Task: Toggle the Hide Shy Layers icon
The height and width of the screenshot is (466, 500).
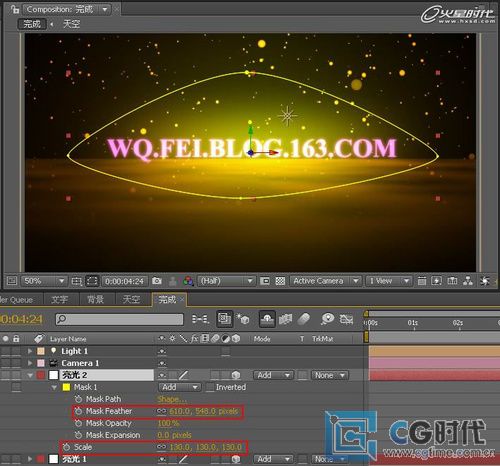Action: 267,319
